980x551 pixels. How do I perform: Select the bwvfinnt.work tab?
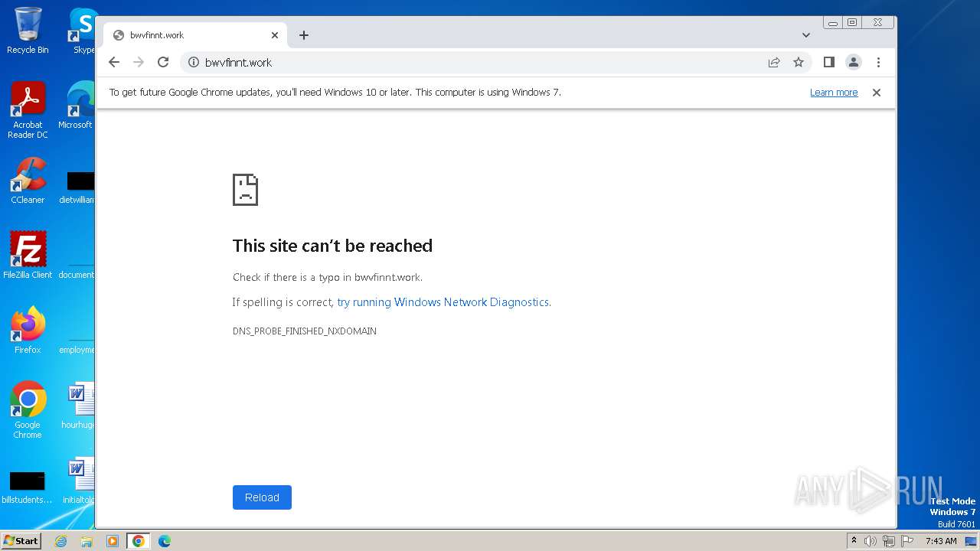(x=195, y=35)
